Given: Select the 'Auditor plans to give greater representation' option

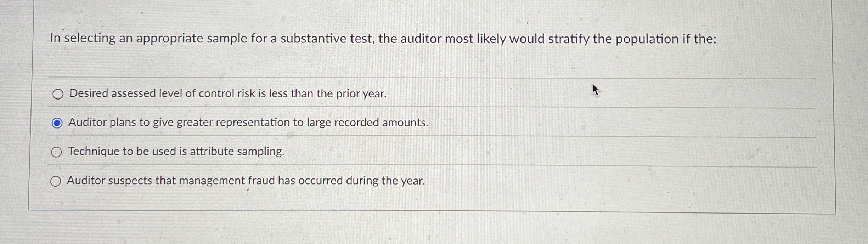Looking at the screenshot, I should click(57, 123).
